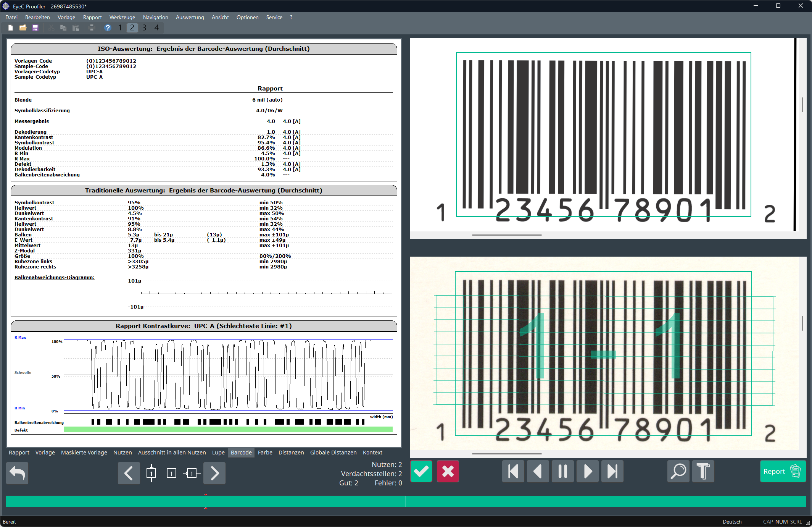This screenshot has height=527, width=812.
Task: Open the Service menu
Action: point(274,17)
